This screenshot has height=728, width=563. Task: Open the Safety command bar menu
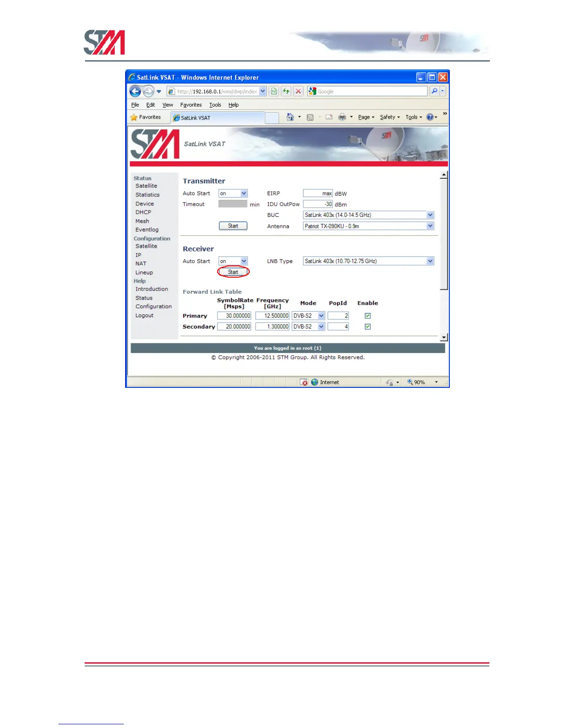tap(390, 117)
